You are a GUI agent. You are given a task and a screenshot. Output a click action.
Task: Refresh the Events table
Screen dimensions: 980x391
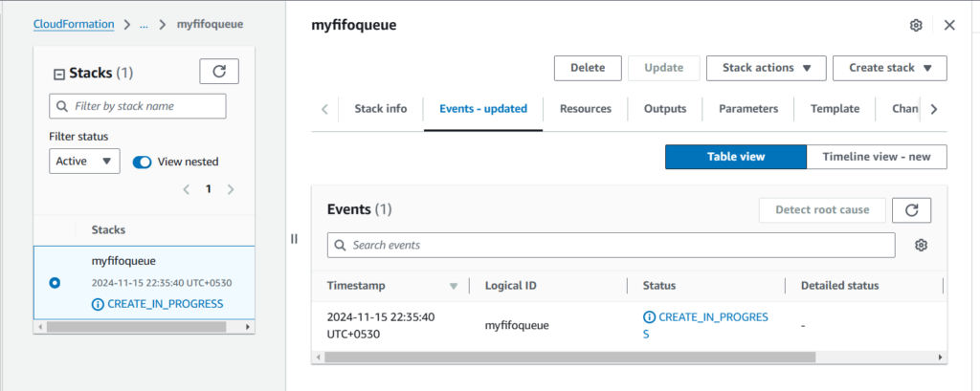point(911,210)
